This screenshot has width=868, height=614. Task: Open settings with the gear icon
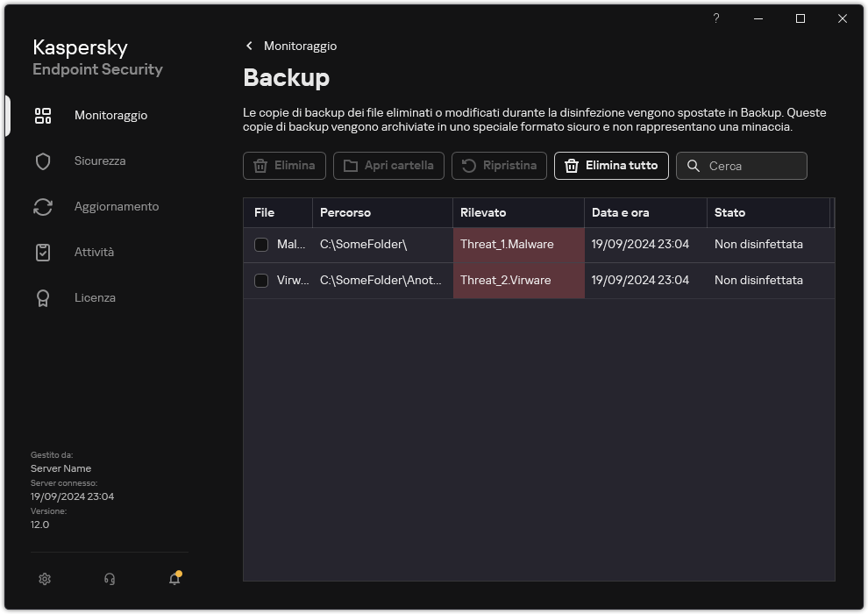point(44,579)
